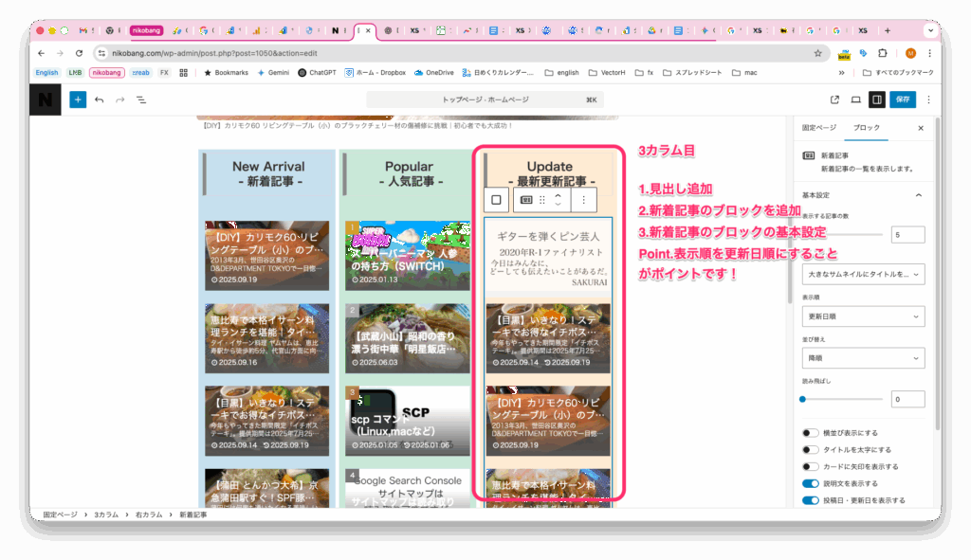Open the 表示順 dropdown showing 更新日順
Viewport: 971px width, 560px height.
[862, 316]
